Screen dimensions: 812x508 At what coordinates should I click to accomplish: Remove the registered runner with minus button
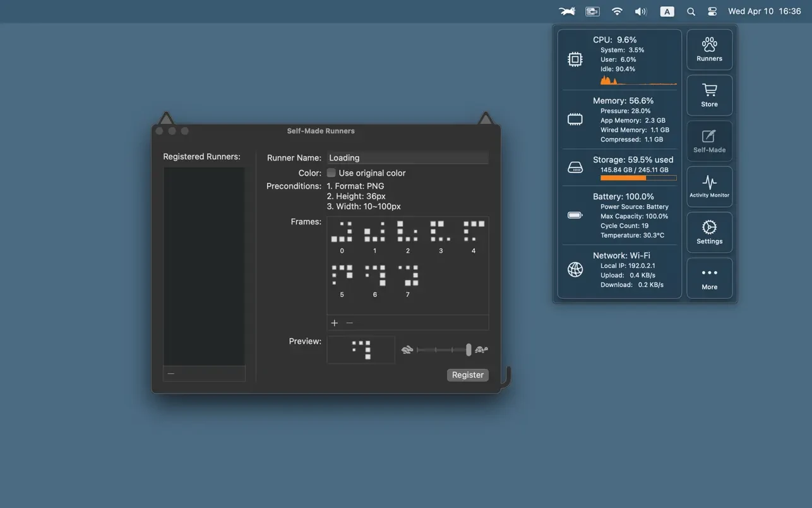pyautogui.click(x=171, y=373)
